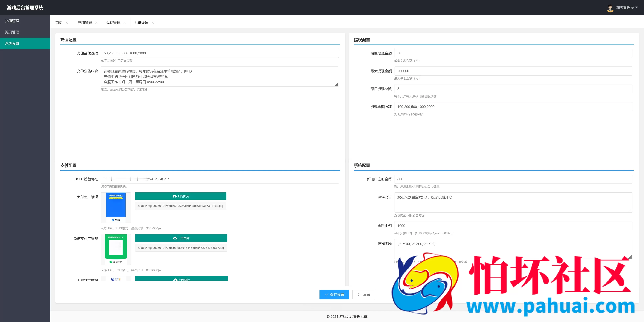Click the 重置 button
Image resolution: width=644 pixels, height=322 pixels.
coord(363,295)
